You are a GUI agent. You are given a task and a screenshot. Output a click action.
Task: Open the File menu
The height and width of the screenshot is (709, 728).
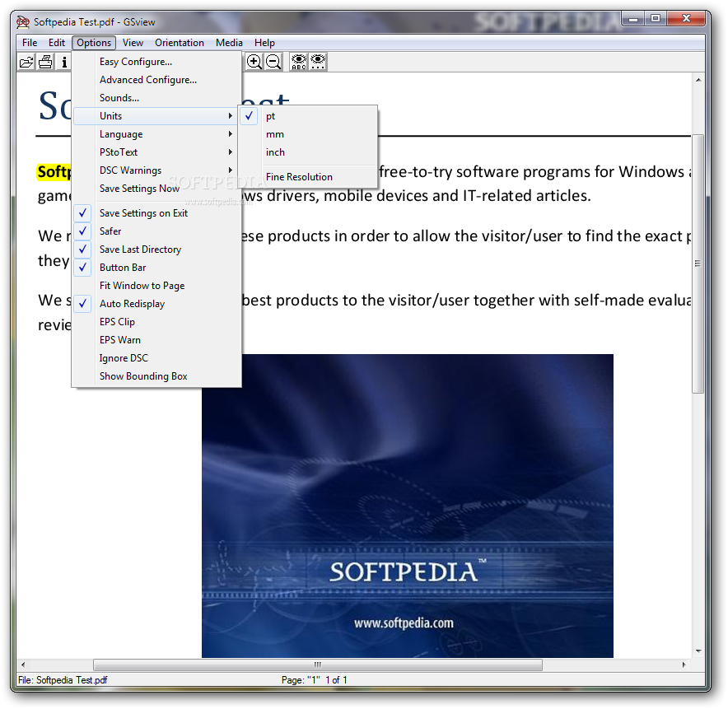30,43
